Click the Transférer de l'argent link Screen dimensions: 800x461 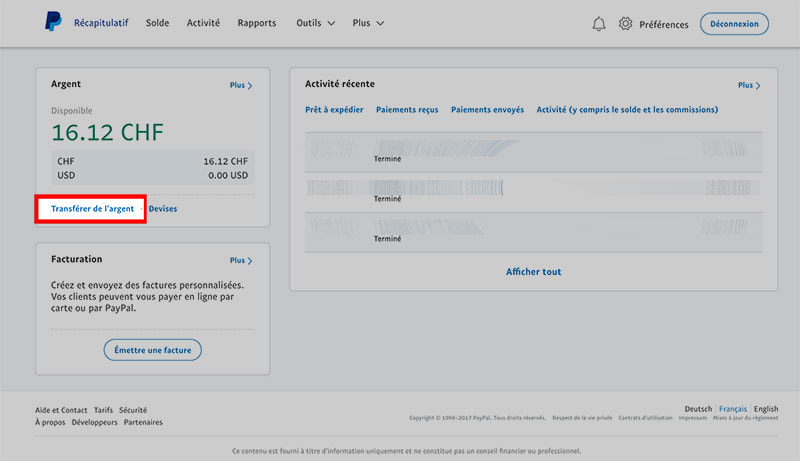92,208
